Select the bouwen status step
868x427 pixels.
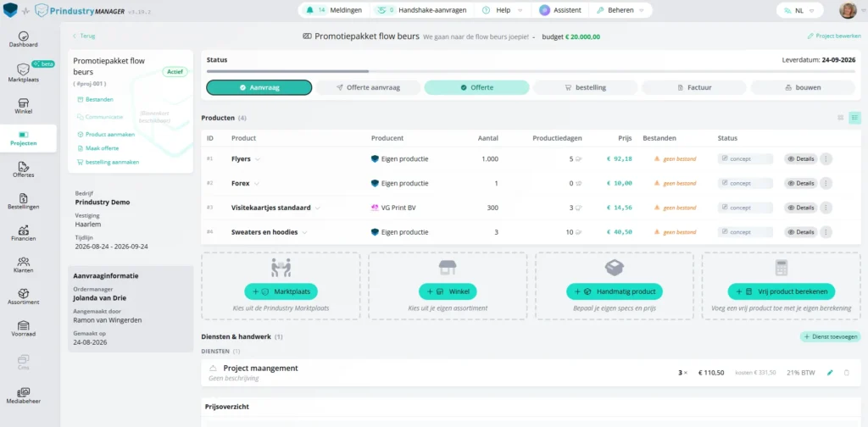tap(804, 87)
